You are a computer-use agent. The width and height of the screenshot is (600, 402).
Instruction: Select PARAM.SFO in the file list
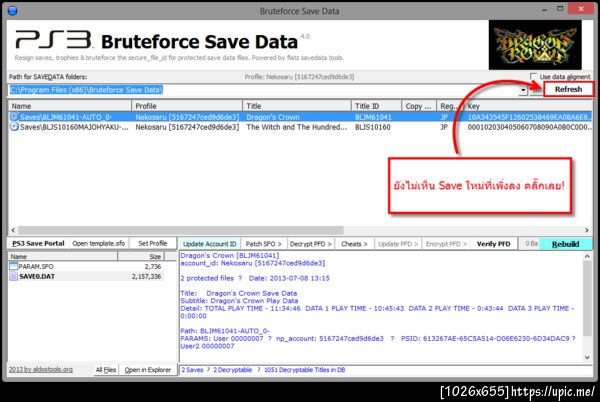(x=86, y=266)
